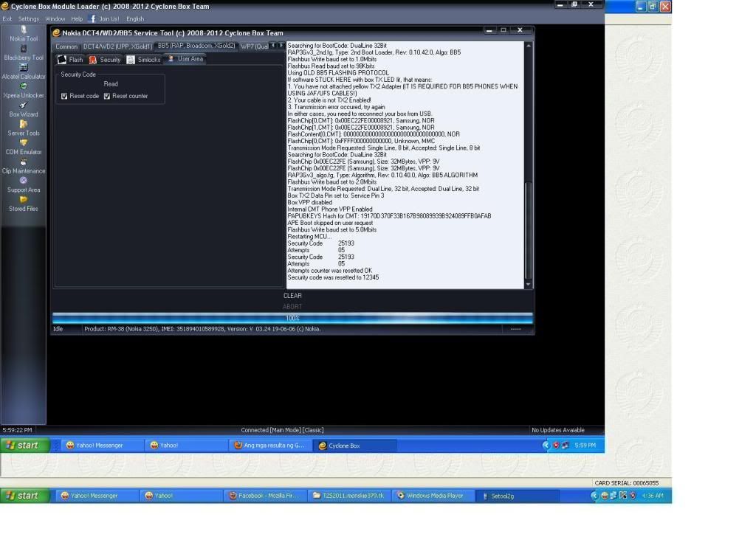Launch the Blackberry Tool from the sidebar

click(x=24, y=49)
